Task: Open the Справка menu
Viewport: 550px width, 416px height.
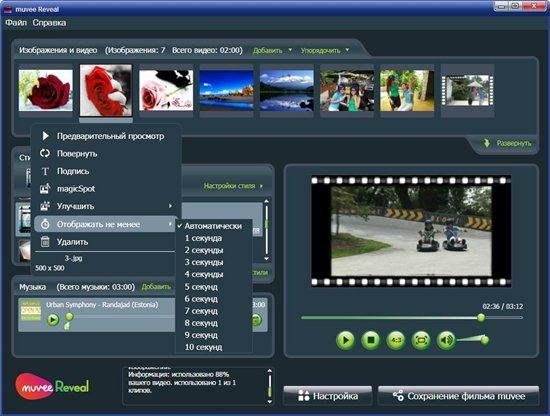Action: click(x=49, y=23)
